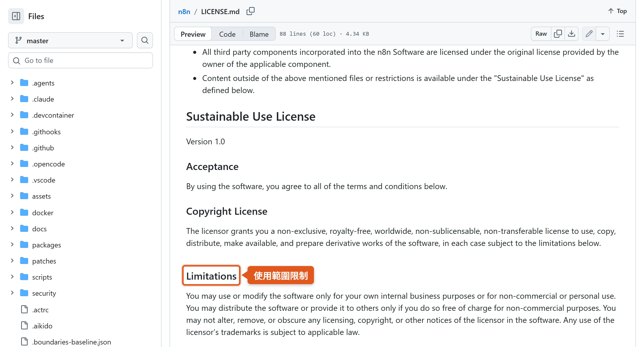Open the .agents folder icon
644x347 pixels.
[x=24, y=82]
